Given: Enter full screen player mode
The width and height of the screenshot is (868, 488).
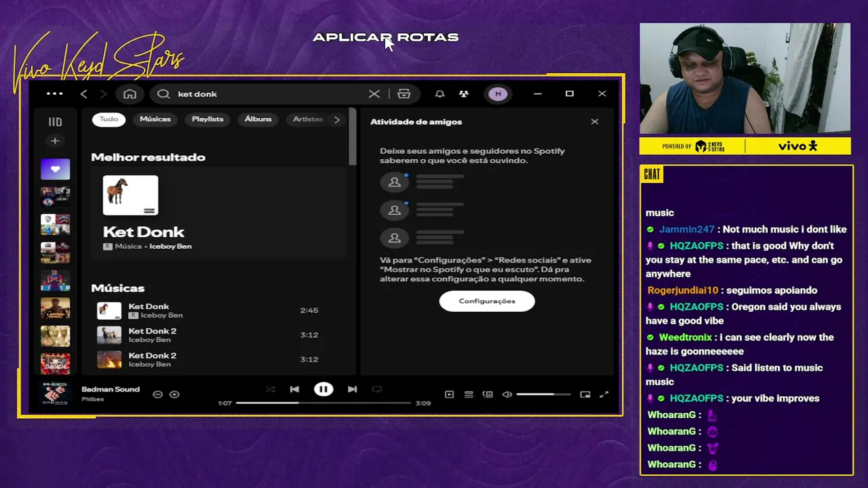Looking at the screenshot, I should click(604, 394).
